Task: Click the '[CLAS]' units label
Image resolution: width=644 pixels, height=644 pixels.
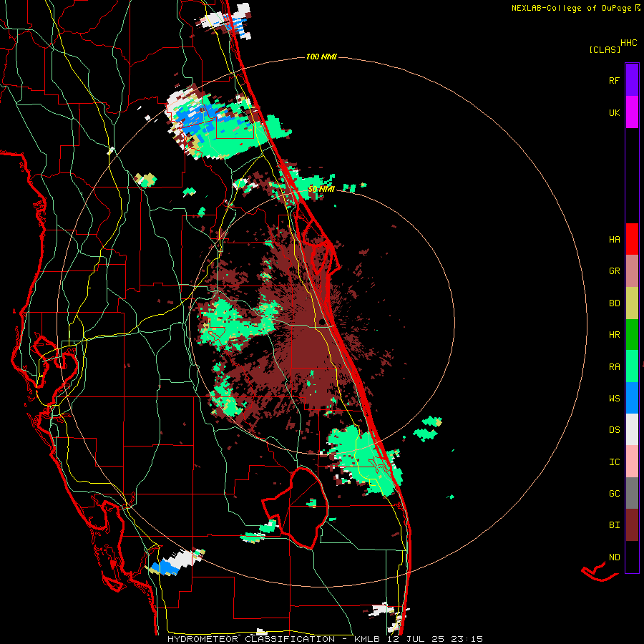Action: click(605, 49)
